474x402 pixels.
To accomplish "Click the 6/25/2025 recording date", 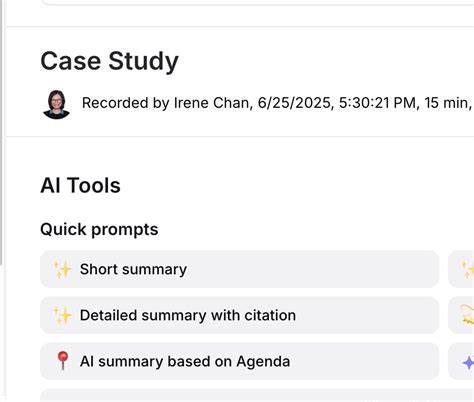I will (x=296, y=103).
